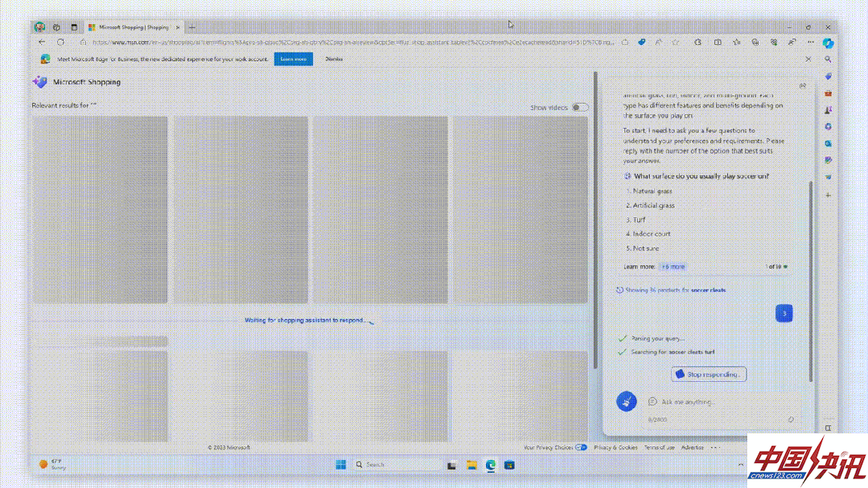
Task: Select the Microsoft Shopping browser tab
Action: click(134, 27)
